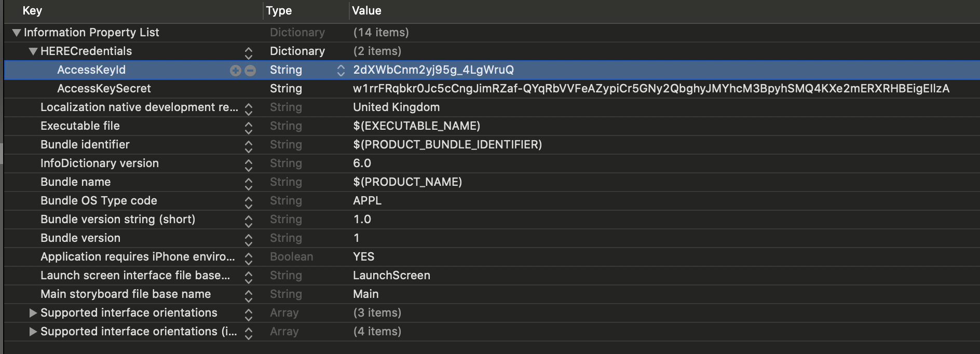Click the AccessKeyId value 2dXWbCnm2yj95g_4LgWruQ
Viewport: 980px width, 354px height.
[x=433, y=70]
